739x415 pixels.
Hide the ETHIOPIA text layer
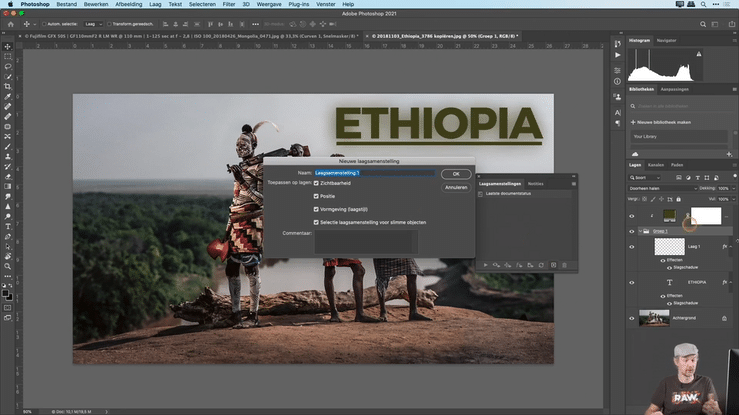pyautogui.click(x=632, y=283)
